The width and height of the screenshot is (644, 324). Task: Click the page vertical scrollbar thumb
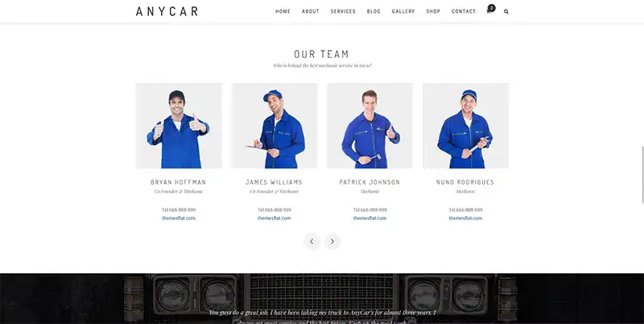(642, 174)
